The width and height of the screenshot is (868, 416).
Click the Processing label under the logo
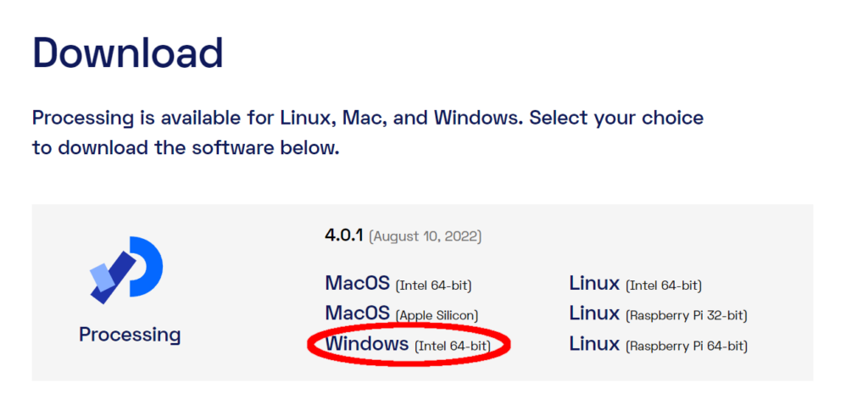(x=130, y=334)
